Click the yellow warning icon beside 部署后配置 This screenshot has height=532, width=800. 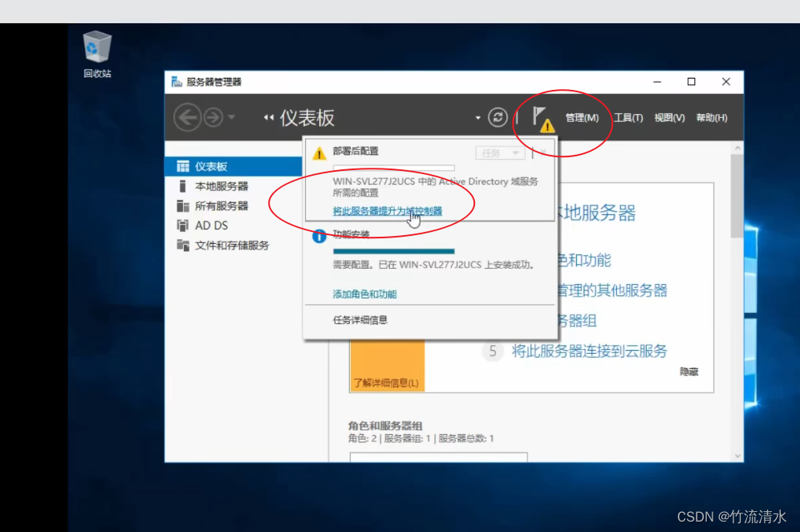[319, 153]
